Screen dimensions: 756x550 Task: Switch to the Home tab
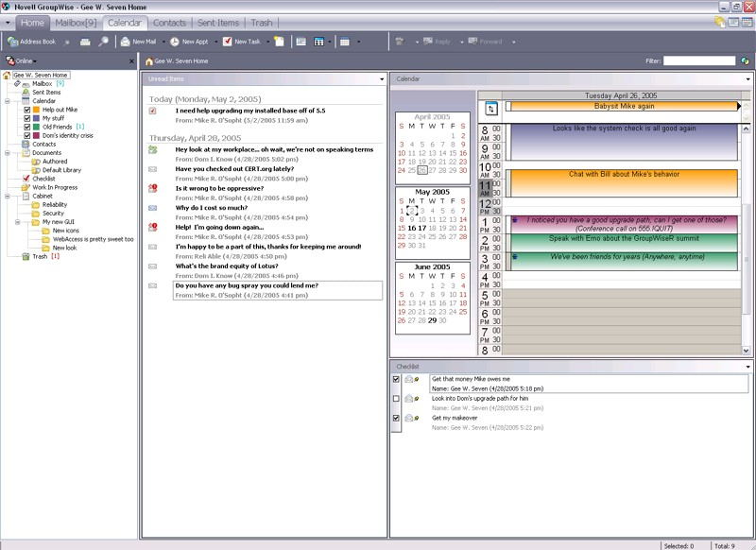click(x=32, y=23)
